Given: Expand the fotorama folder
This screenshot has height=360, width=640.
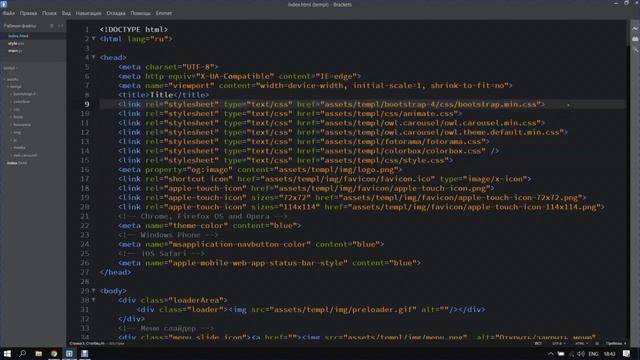Looking at the screenshot, I should (21, 124).
